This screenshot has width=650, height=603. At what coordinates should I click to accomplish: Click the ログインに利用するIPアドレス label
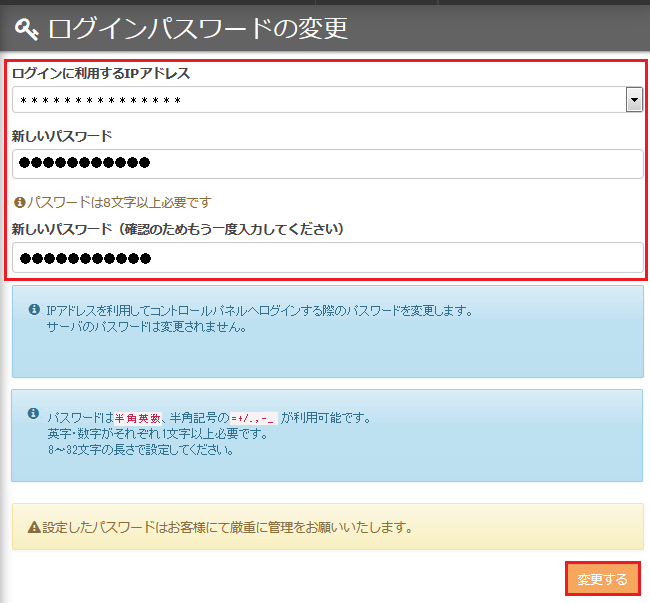(x=101, y=73)
